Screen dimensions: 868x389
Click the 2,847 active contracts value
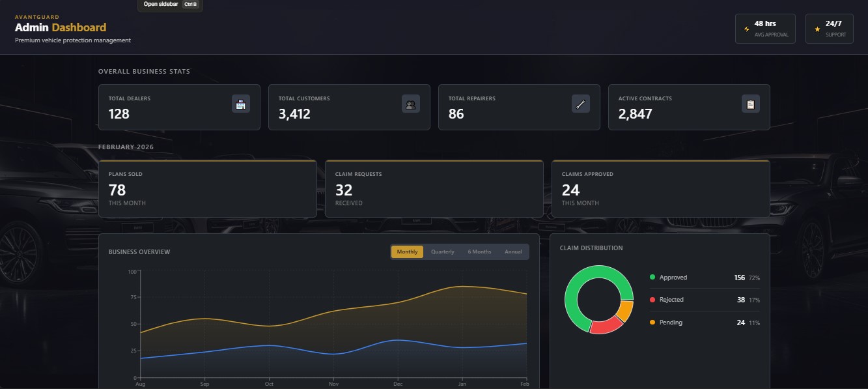point(636,114)
